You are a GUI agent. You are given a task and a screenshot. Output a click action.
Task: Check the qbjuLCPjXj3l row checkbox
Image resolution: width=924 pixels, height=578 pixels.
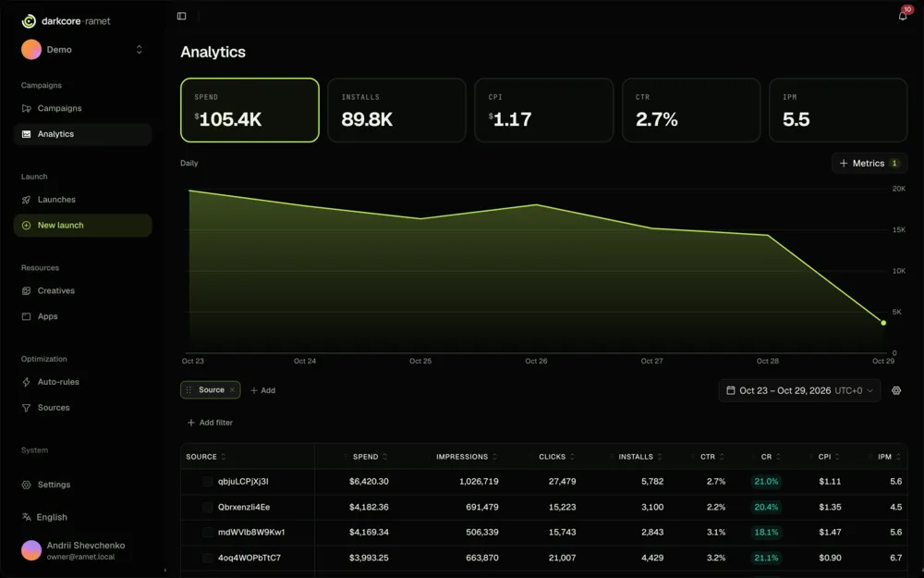pos(207,482)
